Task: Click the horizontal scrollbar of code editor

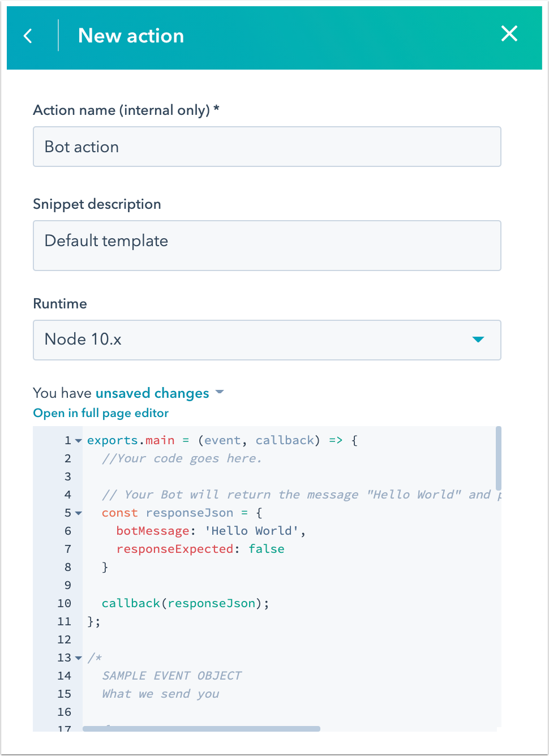Action: 201,729
